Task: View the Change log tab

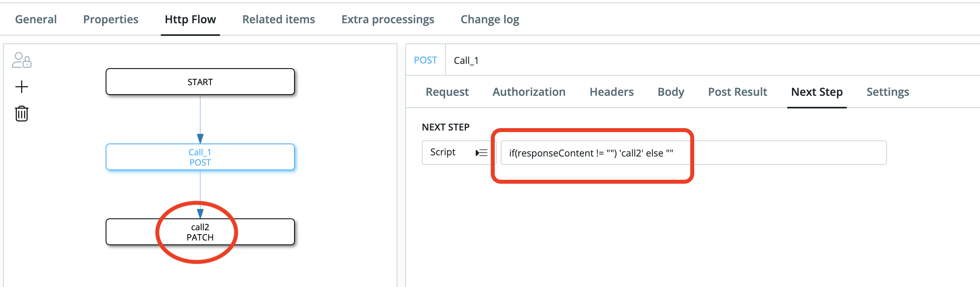Action: coord(490,19)
